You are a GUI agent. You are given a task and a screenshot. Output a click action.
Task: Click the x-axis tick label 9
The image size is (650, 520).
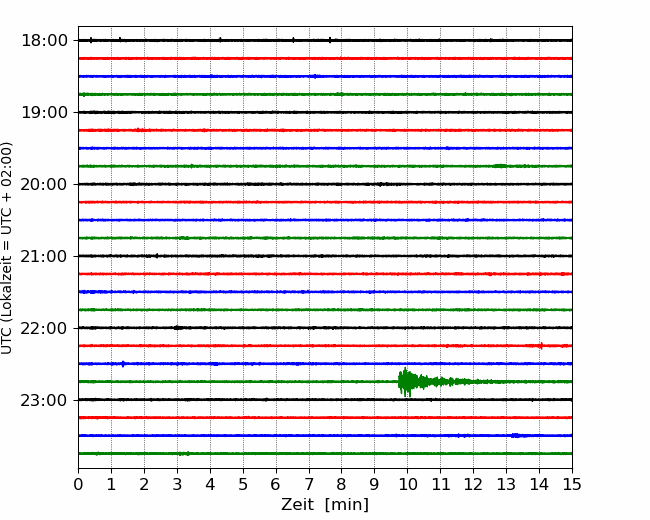[375, 484]
